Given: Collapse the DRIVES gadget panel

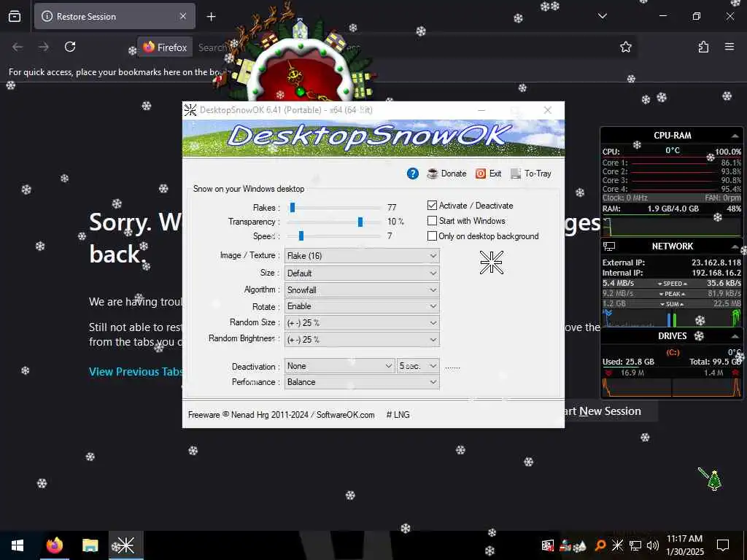Looking at the screenshot, I should click(x=735, y=336).
